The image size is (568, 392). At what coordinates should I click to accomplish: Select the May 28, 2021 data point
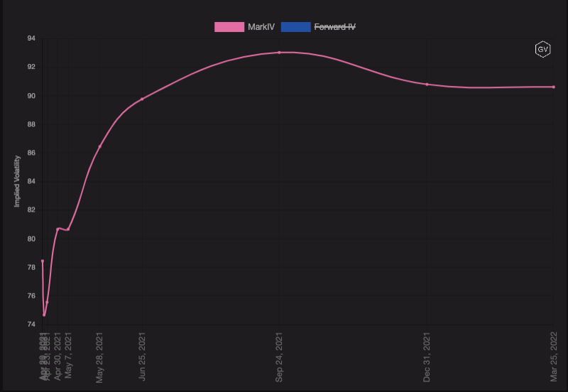click(99, 146)
